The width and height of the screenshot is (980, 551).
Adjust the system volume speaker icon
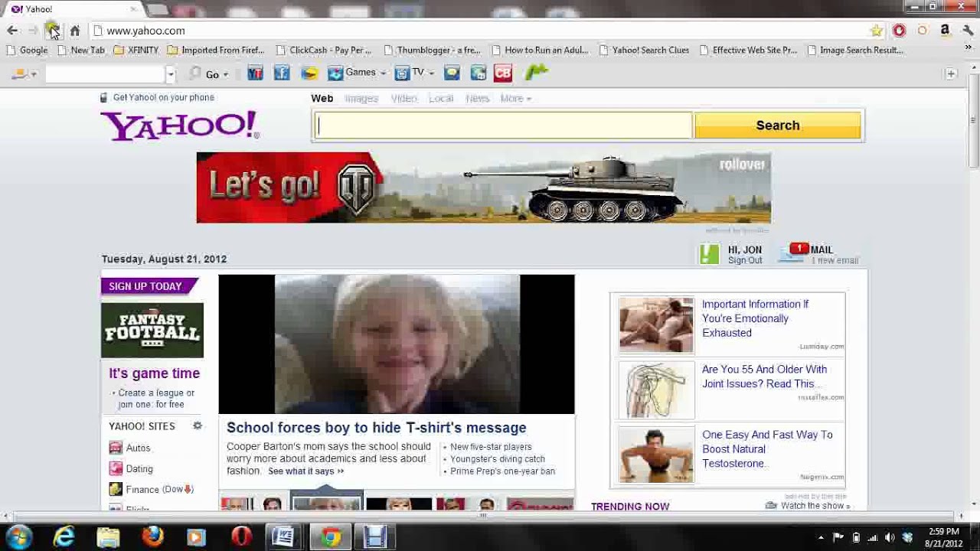point(890,537)
